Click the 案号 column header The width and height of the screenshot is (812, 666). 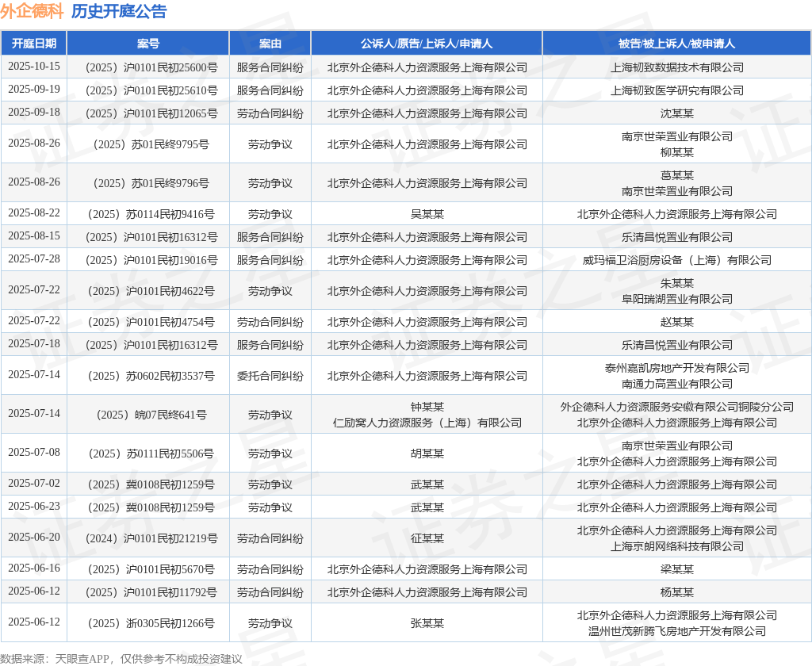pyautogui.click(x=148, y=44)
